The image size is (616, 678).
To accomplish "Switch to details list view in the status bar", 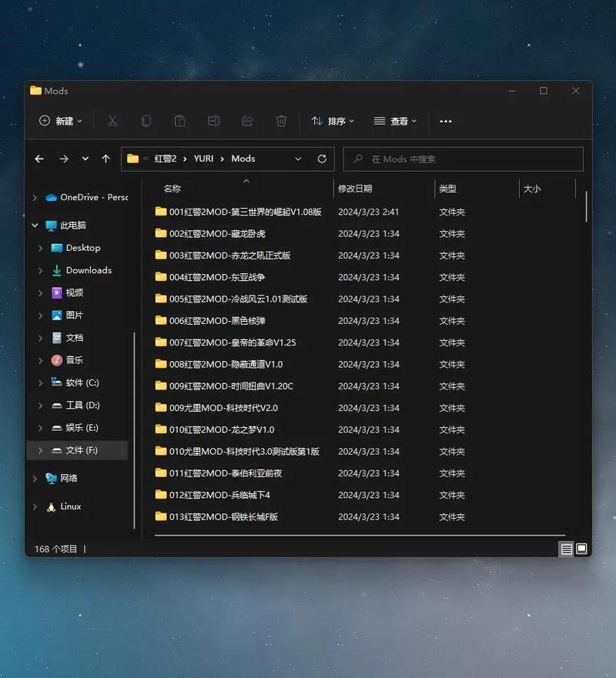I will [x=566, y=549].
